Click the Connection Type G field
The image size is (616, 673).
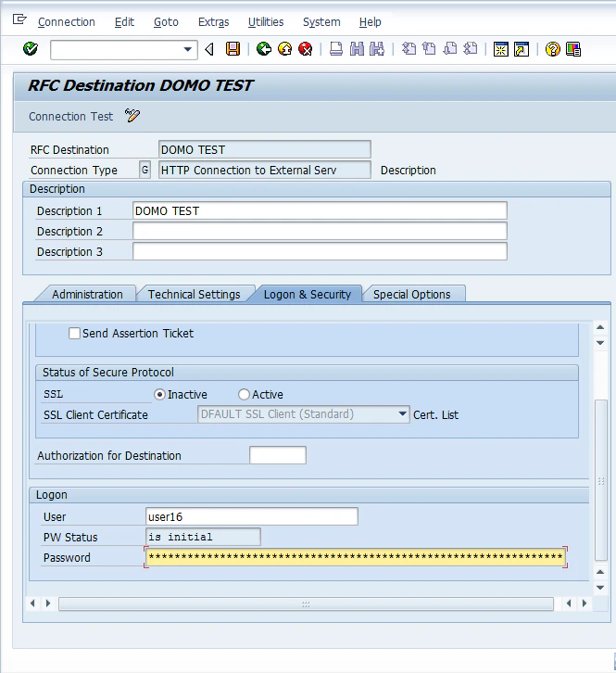145,170
